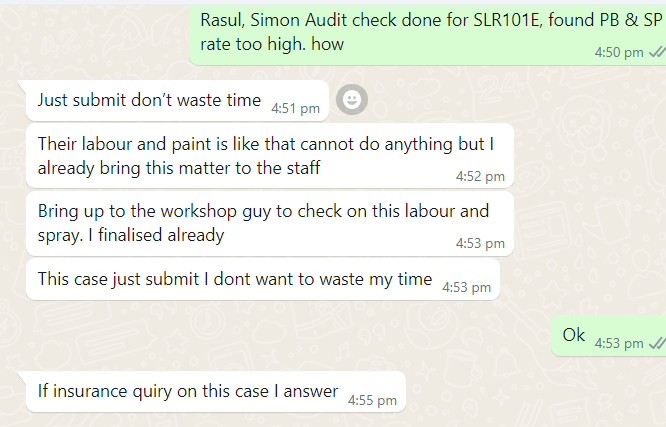Click read-receipt ticks on the SLR101E message
The height and width of the screenshot is (427, 666).
click(x=656, y=52)
